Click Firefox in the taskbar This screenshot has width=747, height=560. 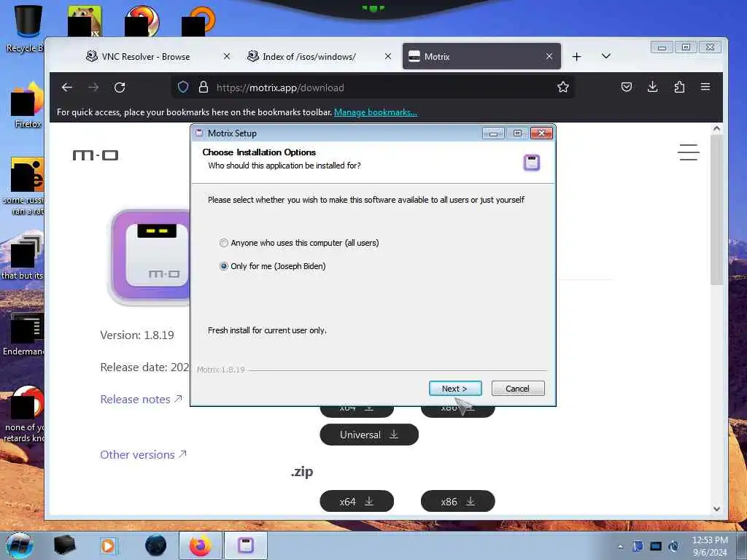(200, 545)
